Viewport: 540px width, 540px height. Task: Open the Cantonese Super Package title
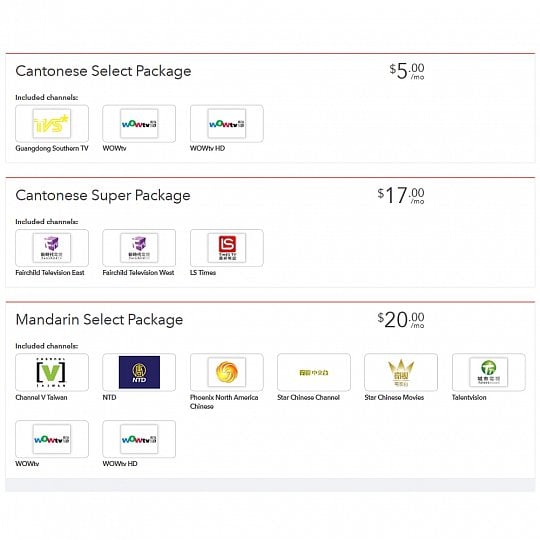click(103, 196)
